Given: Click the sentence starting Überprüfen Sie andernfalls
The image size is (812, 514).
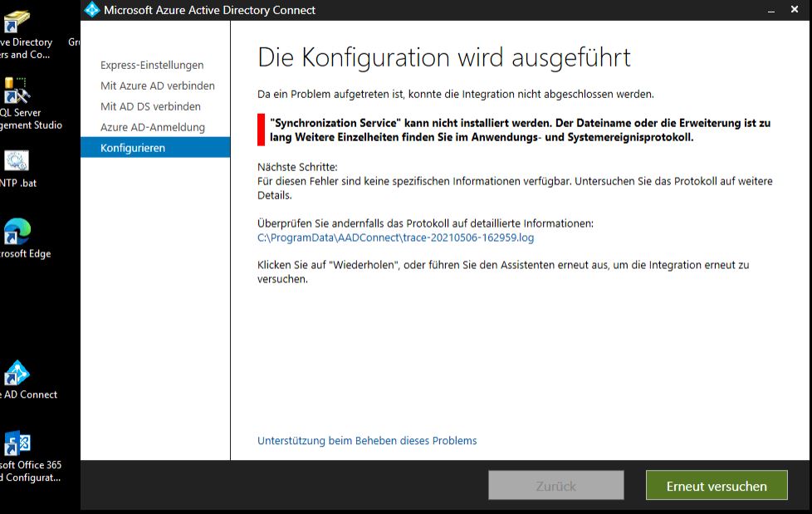Looking at the screenshot, I should (425, 223).
